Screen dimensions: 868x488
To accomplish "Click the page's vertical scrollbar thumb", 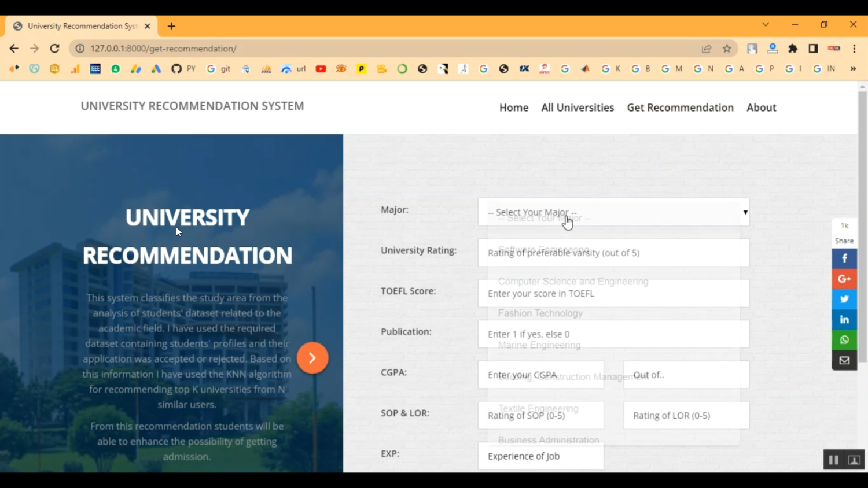I will [862, 227].
